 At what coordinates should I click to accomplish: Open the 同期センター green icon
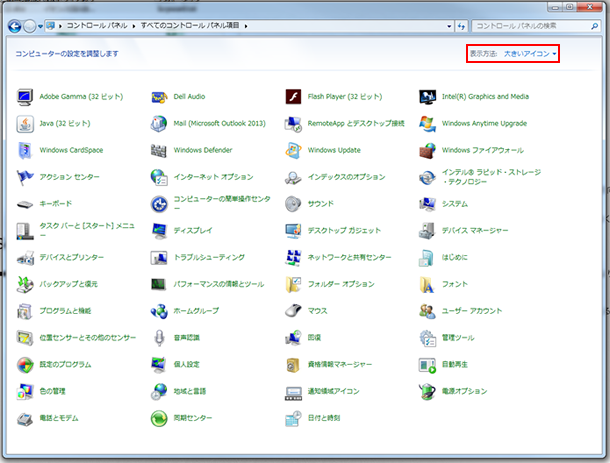pos(159,418)
